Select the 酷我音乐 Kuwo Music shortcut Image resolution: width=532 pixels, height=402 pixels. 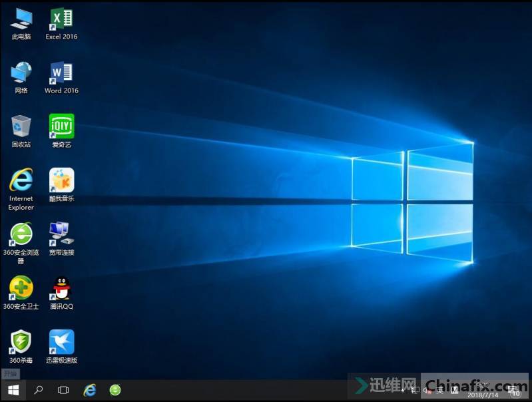click(61, 185)
